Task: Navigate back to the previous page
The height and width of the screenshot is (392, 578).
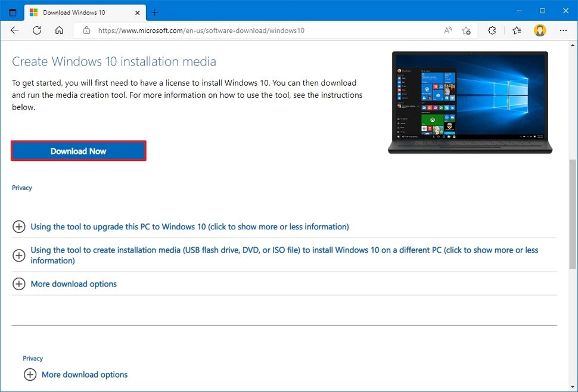Action: (14, 30)
